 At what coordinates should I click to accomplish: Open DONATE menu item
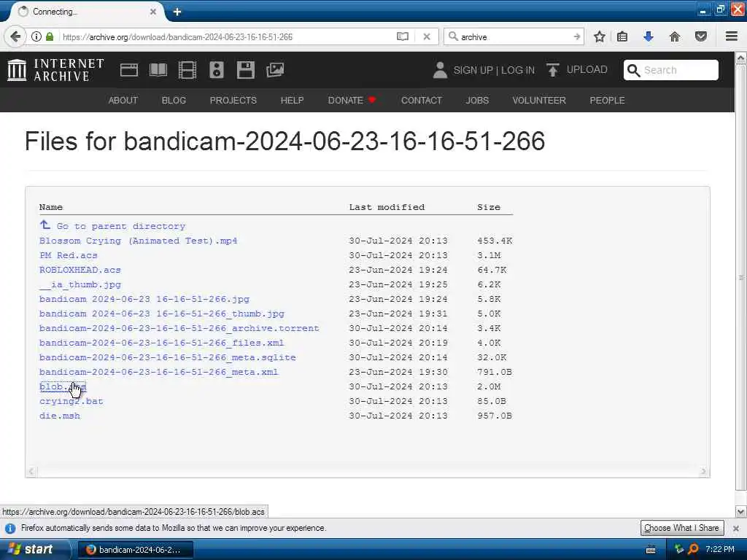(352, 101)
